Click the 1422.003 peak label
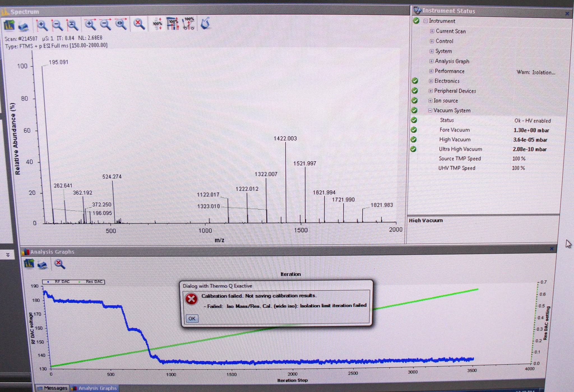Screen dimensions: 574x392 (285, 139)
